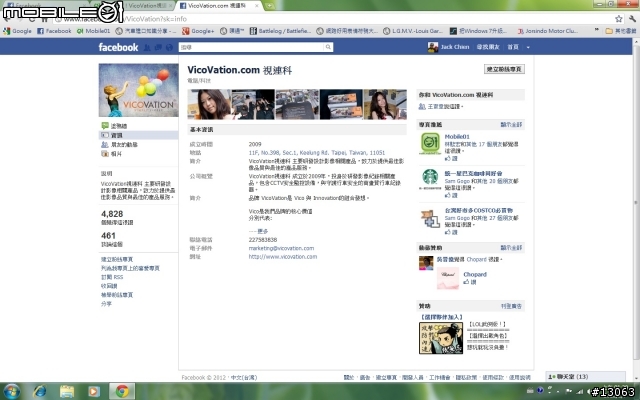640x400 pixels.
Task: Select the Info tab in the left sidebar
Action: [138, 135]
